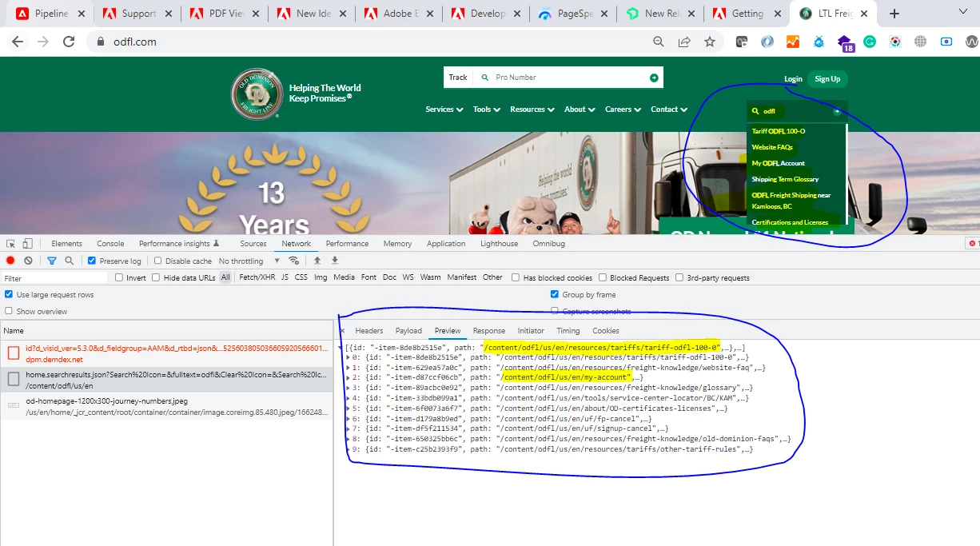Image resolution: width=980 pixels, height=546 pixels.
Task: Open the blue bug extension icon
Action: coord(819,42)
